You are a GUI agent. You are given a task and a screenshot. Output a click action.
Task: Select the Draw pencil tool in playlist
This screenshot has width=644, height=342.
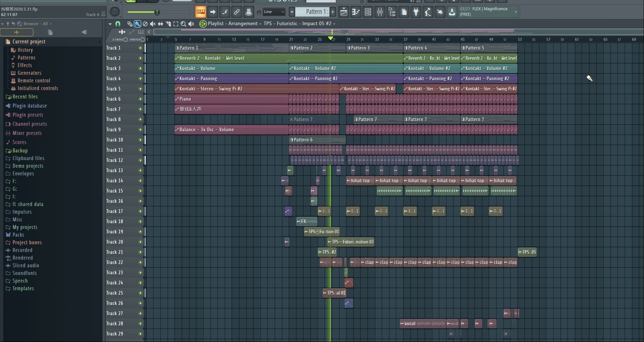pos(130,24)
